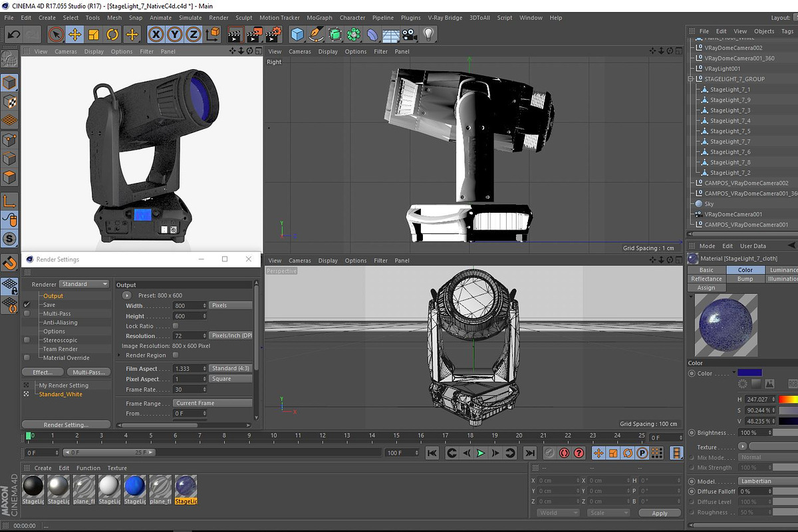Screen dimensions: 798x532
Task: Enable the Multi-Pass checkbox
Action: click(27, 313)
